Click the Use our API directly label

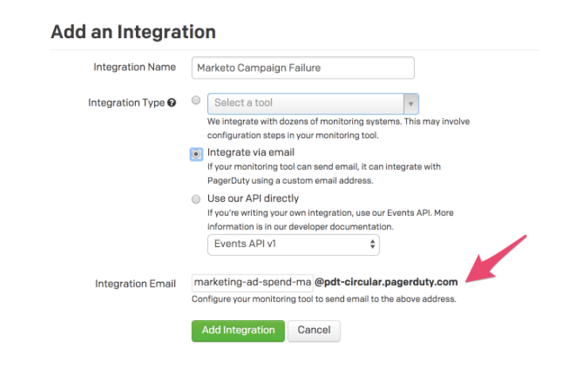click(x=253, y=199)
